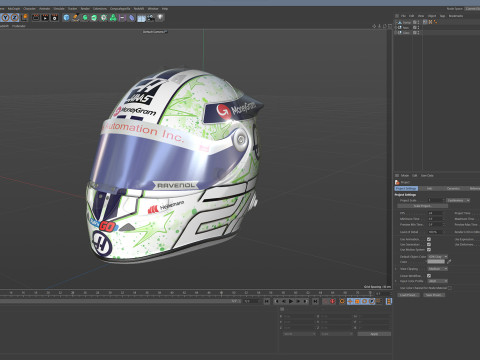Screen dimensions: 480x360
Task: Open the Character menu
Action: click(x=29, y=9)
